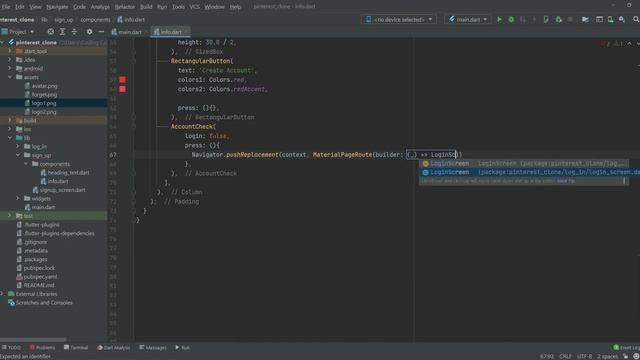
Task: Expand all icon in Project panel
Action: 62,31
